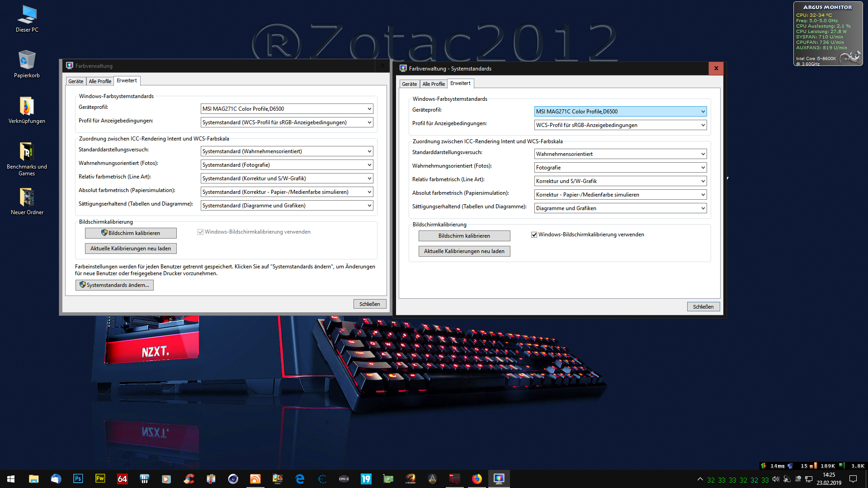Launch CCleaner from the taskbar
Screen dimensions: 868x488
click(x=189, y=479)
